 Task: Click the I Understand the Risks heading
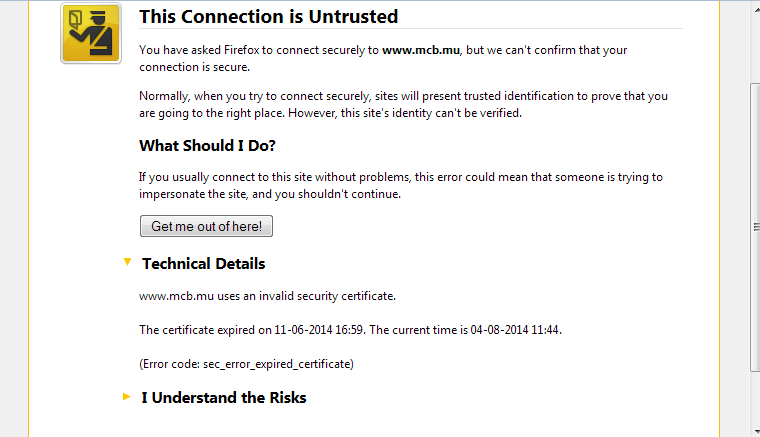tap(224, 398)
